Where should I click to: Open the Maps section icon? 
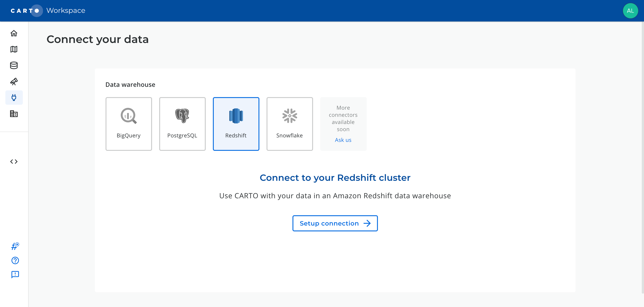14,49
